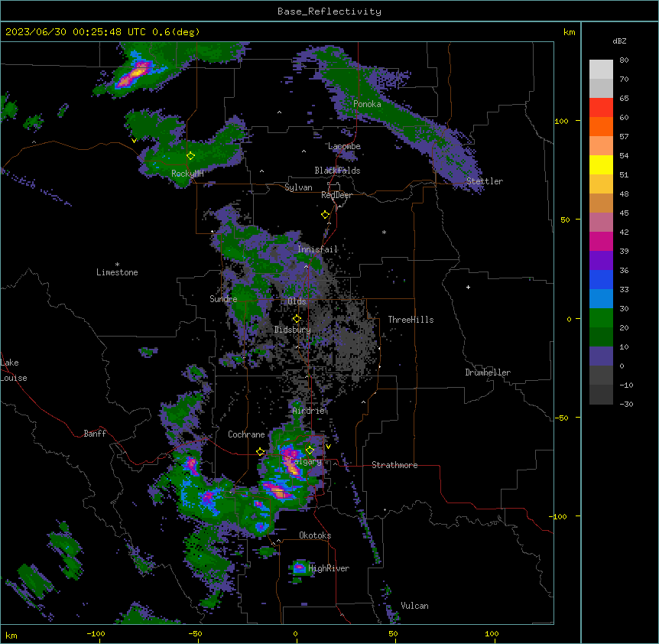Click the yellow 51–54 dBZ legend swatch
The width and height of the screenshot is (659, 644).
point(601,164)
